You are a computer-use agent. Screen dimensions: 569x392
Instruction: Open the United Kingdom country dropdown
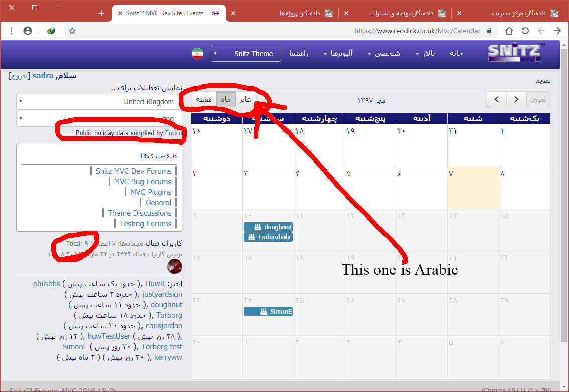[x=95, y=102]
